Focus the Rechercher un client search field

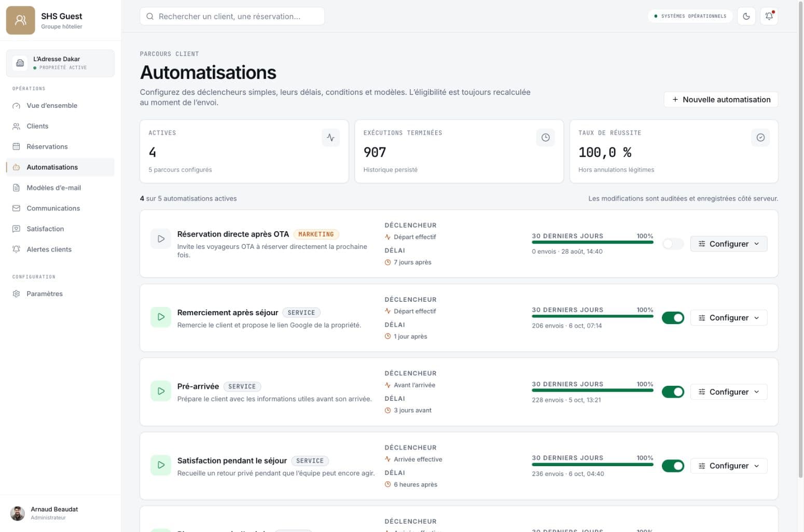(232, 17)
